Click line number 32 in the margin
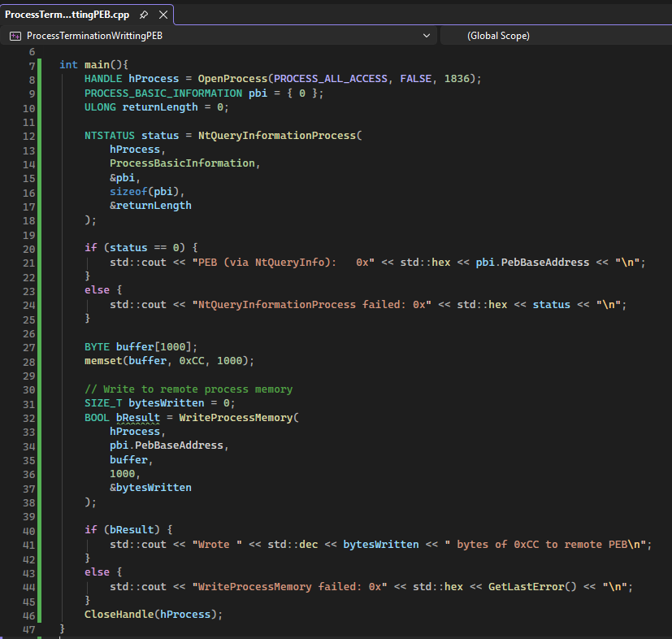The height and width of the screenshot is (639, 672). [x=28, y=418]
